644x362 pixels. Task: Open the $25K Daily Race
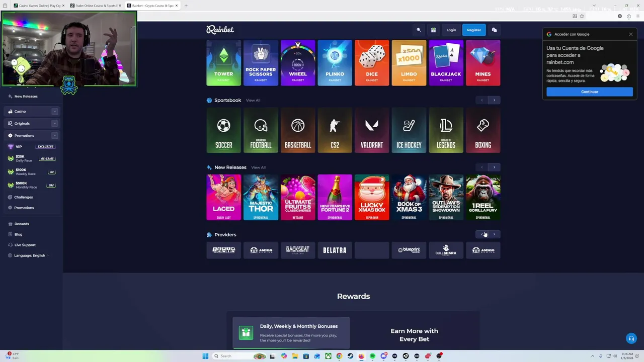point(31,158)
